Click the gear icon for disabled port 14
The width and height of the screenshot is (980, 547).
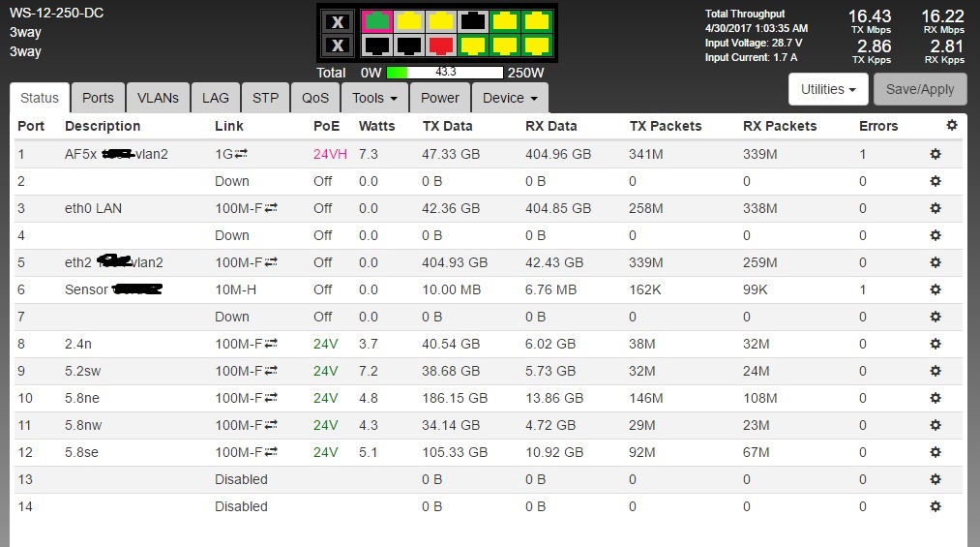tap(935, 506)
